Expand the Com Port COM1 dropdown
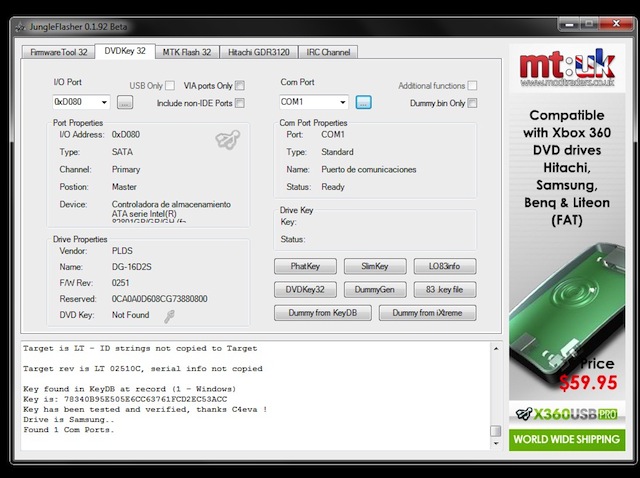The width and height of the screenshot is (640, 478). click(x=313, y=102)
